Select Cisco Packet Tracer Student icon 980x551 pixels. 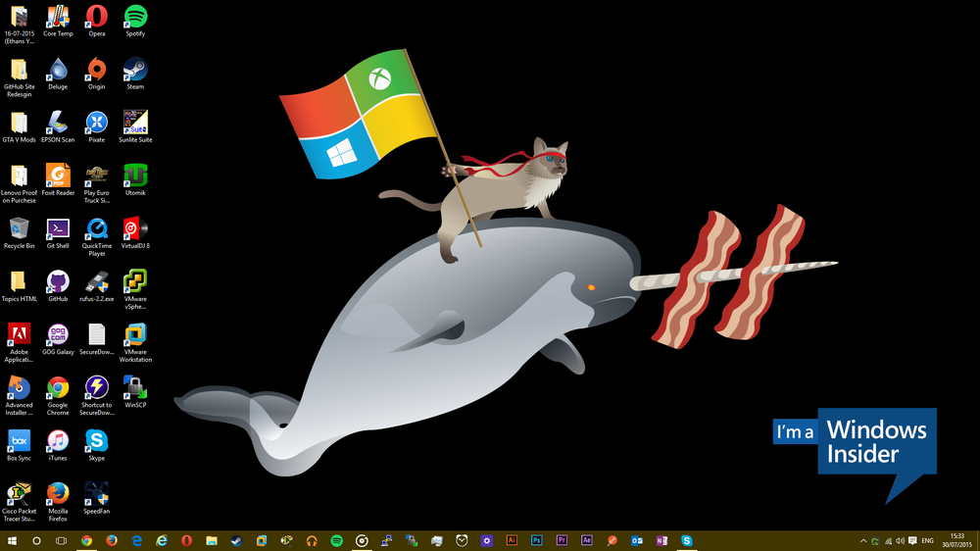point(19,503)
